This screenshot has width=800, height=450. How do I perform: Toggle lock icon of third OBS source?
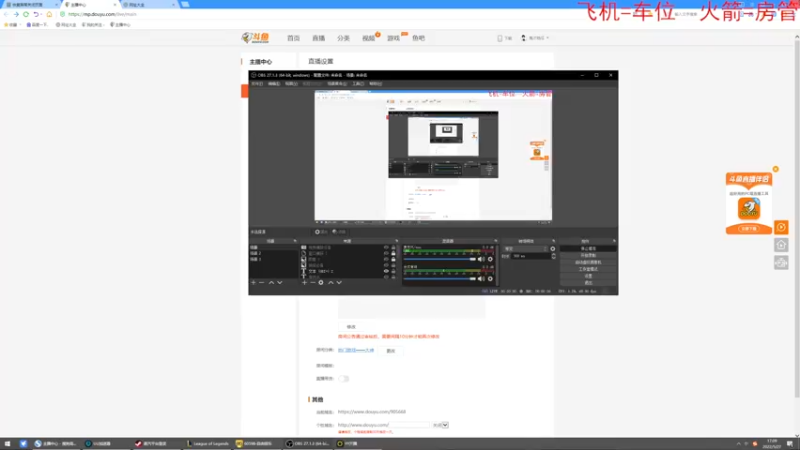tap(393, 259)
